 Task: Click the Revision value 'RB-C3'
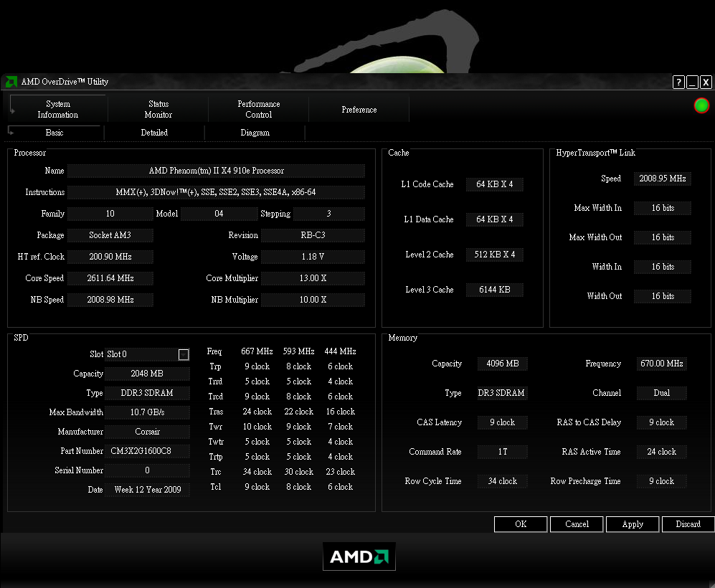(313, 234)
